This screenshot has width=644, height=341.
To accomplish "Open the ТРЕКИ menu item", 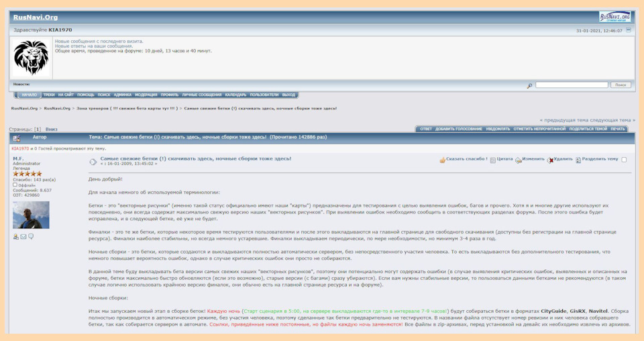I will (x=49, y=95).
